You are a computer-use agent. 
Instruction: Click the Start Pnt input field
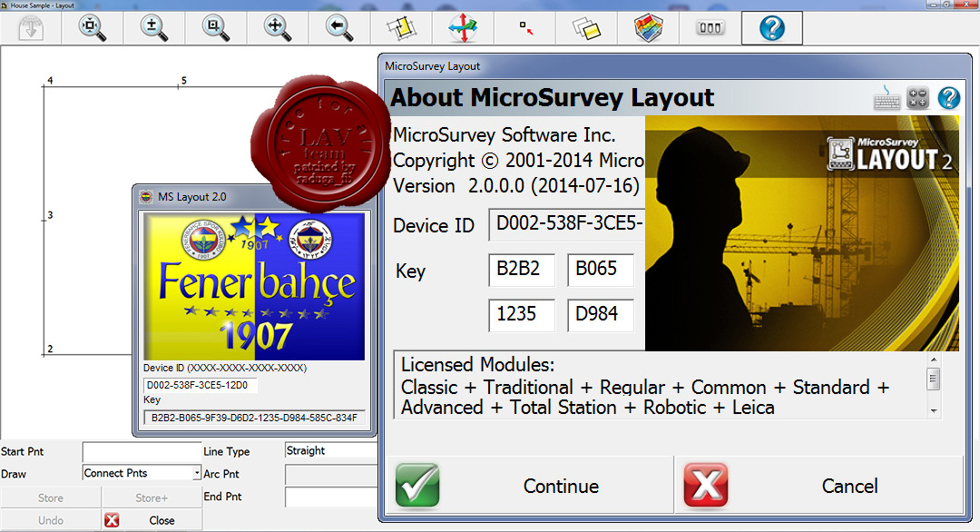[142, 451]
